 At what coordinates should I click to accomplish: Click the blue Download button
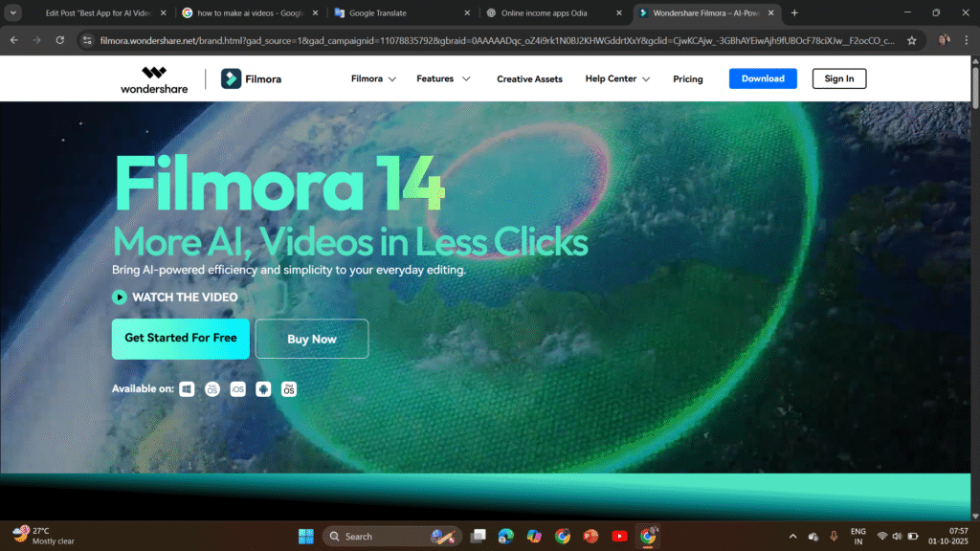(x=763, y=78)
